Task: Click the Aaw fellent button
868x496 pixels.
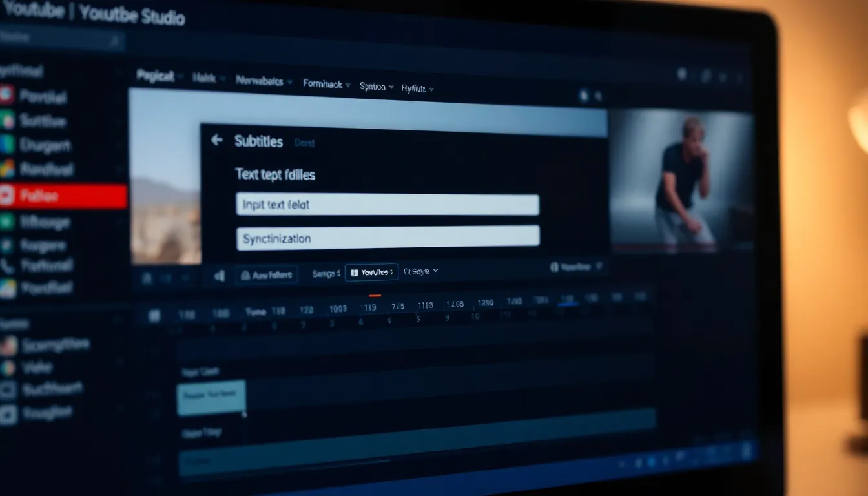Action: pyautogui.click(x=266, y=275)
